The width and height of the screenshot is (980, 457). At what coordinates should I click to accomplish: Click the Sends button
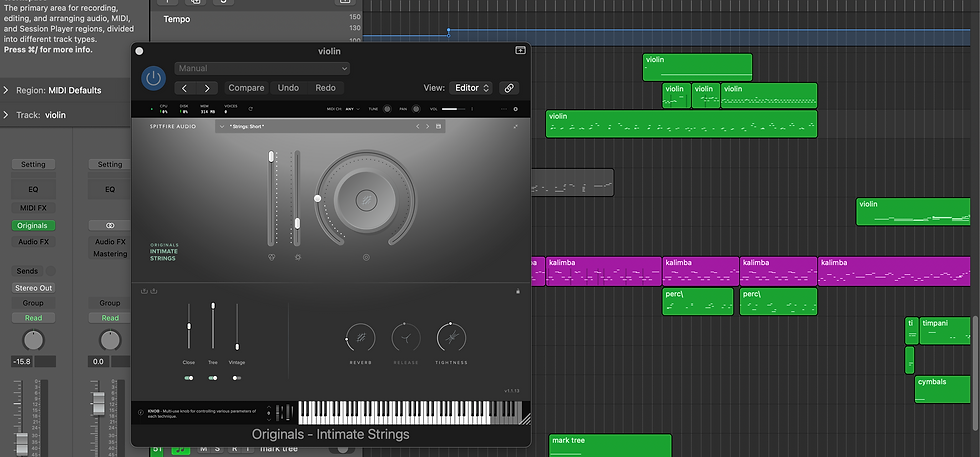pyautogui.click(x=27, y=271)
